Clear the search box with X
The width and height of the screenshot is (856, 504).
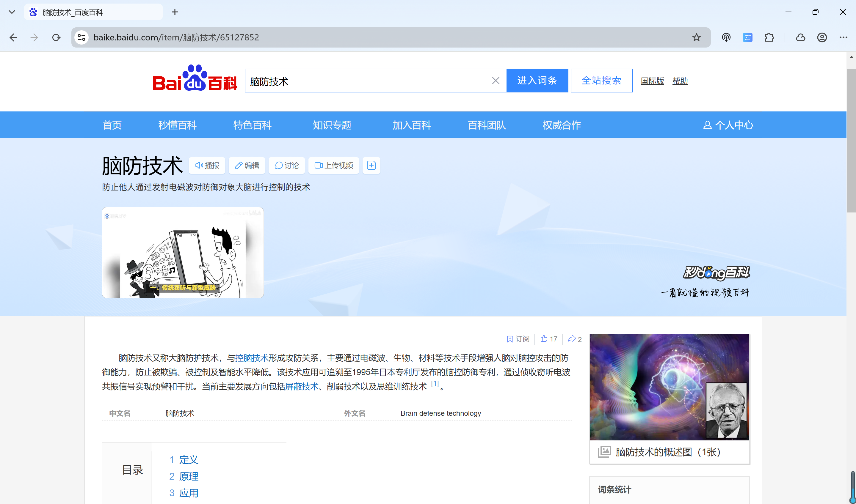tap(496, 81)
